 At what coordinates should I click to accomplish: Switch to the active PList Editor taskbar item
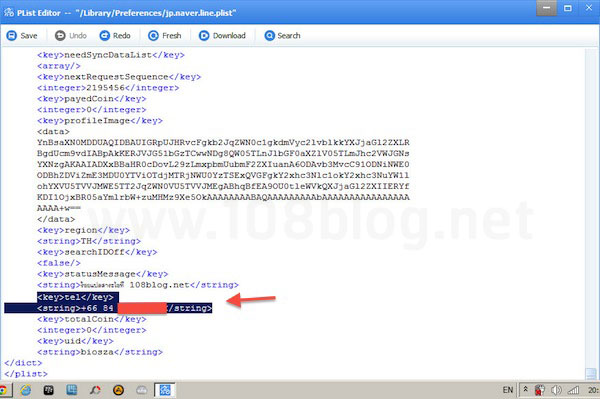[x=165, y=390]
